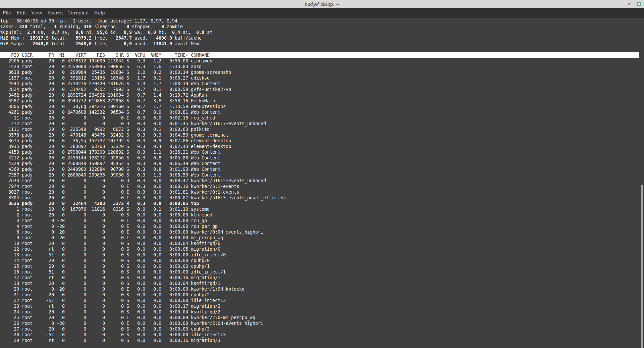Click the %MEM column header

156,55
